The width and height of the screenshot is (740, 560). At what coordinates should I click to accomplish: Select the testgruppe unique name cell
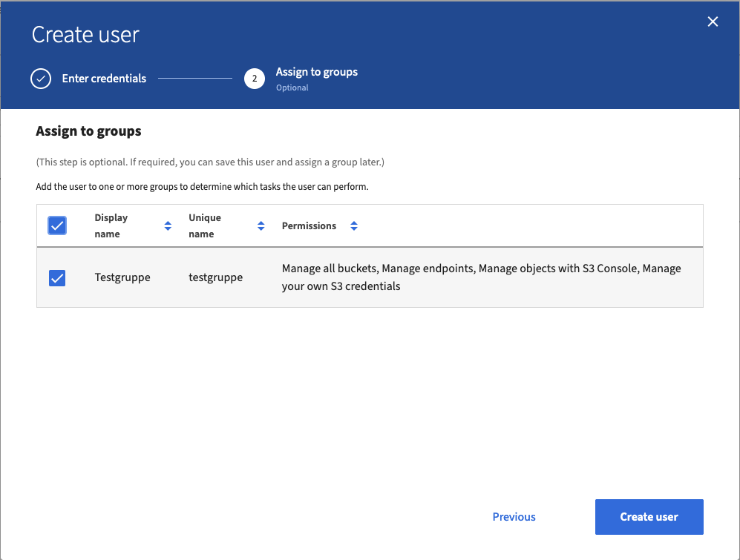point(216,277)
